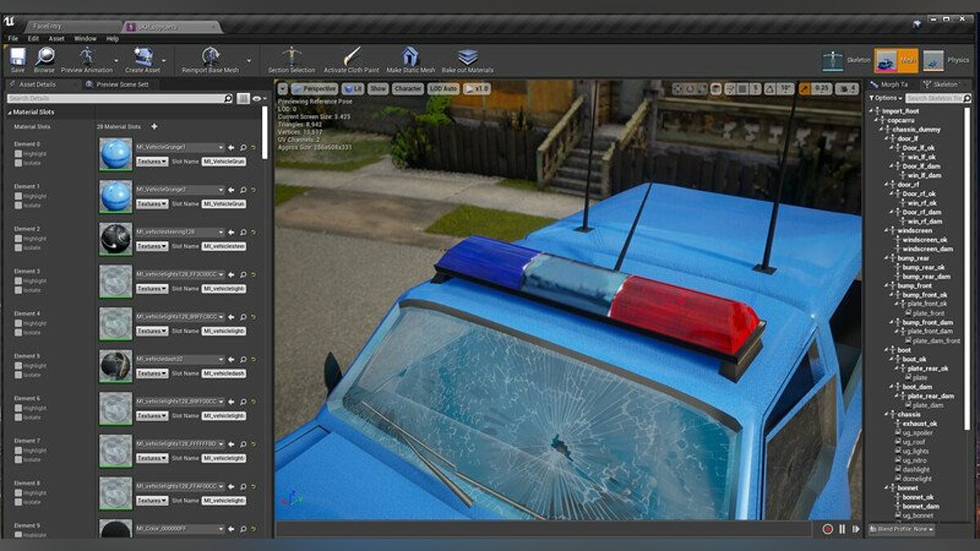Click the record button below the viewport

pos(827,529)
